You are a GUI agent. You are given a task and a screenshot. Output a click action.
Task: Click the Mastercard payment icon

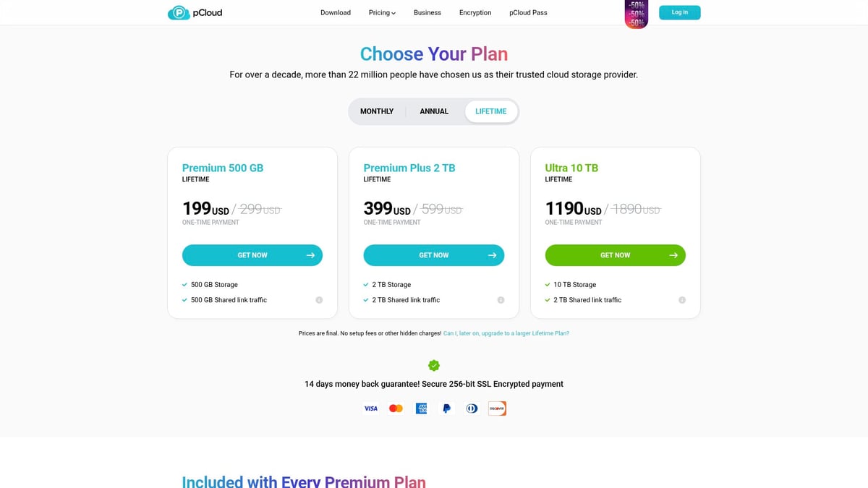coord(396,408)
